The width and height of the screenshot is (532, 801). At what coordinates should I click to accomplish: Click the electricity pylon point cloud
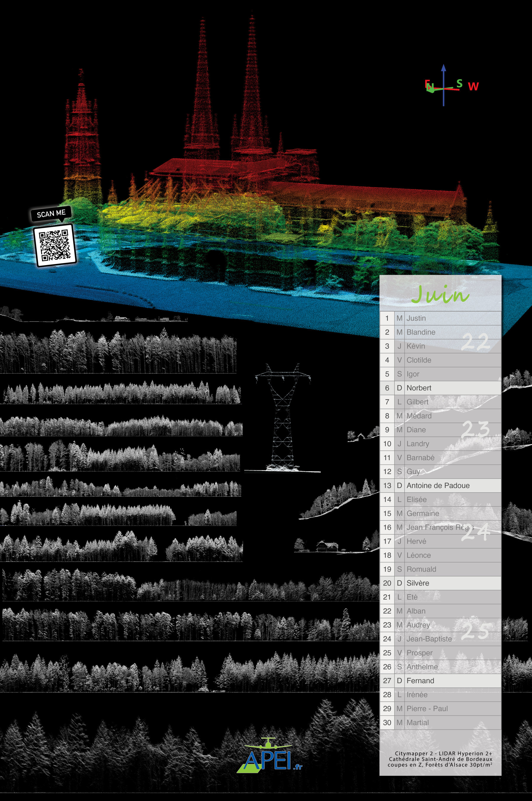[282, 418]
